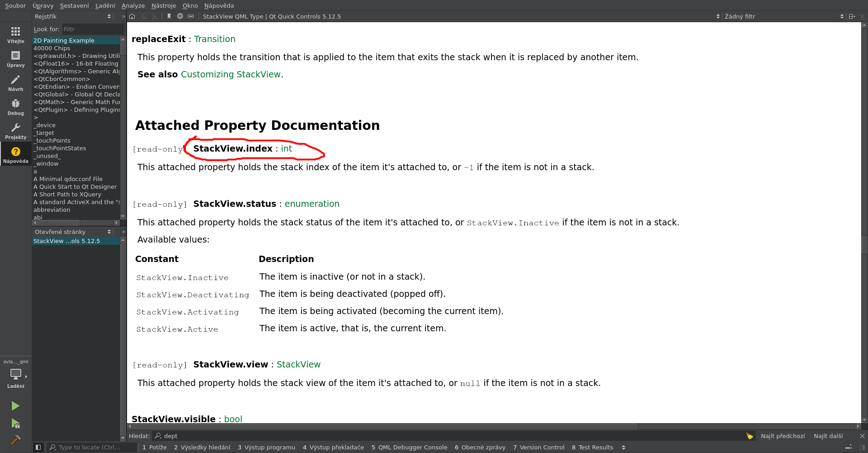Expand the Otevřené stránky dropdown
The image size is (868, 453).
click(72, 232)
